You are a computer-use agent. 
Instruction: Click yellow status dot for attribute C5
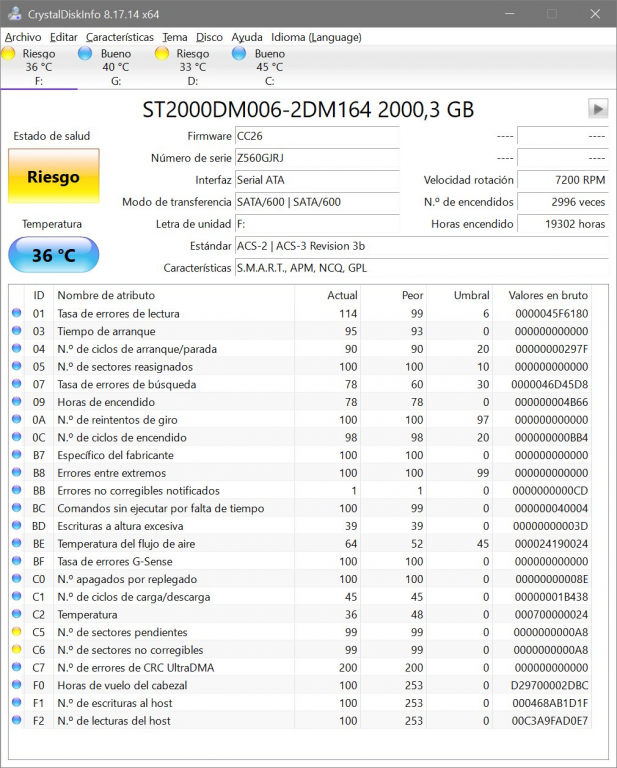(16, 632)
